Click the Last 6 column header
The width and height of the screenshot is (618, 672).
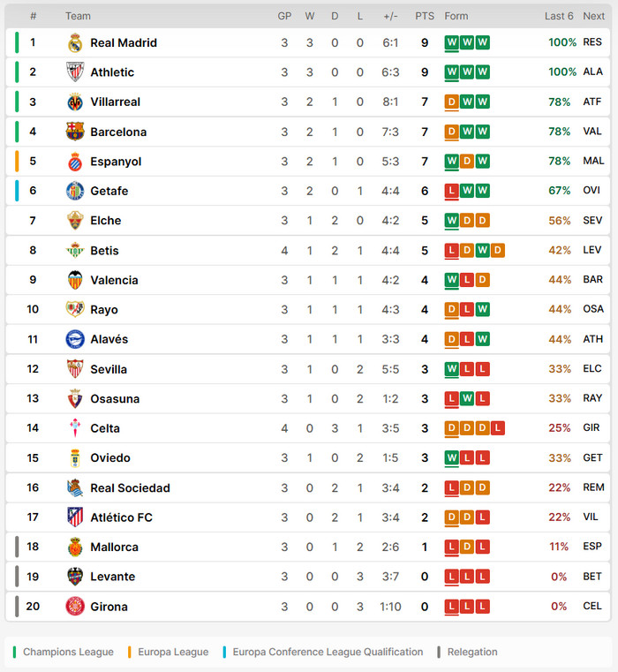(559, 16)
